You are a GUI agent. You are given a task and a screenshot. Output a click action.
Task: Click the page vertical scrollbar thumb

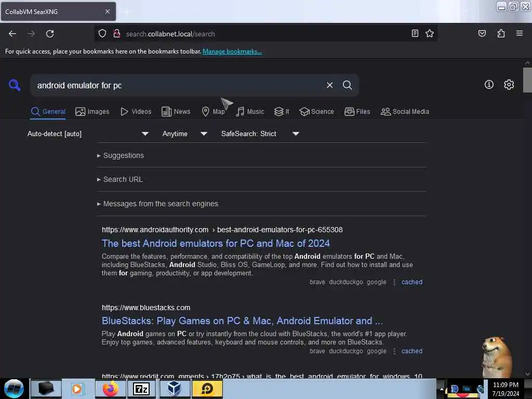[x=527, y=80]
